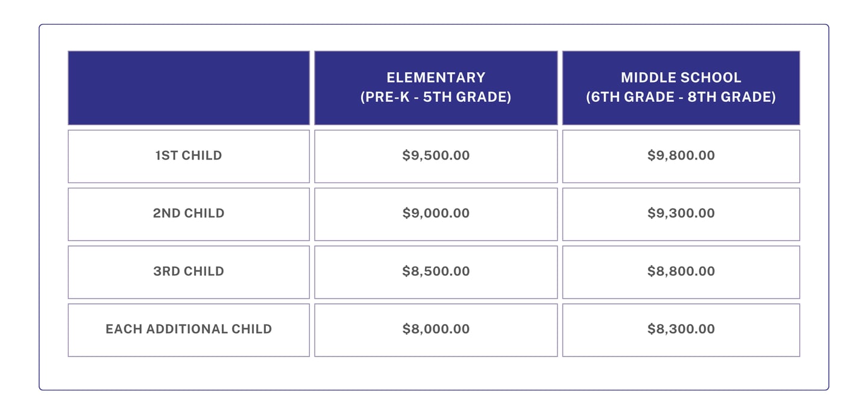Select the Middle School (6th - 8th Grade) header
Screen dimensions: 868x415
pyautogui.click(x=681, y=88)
